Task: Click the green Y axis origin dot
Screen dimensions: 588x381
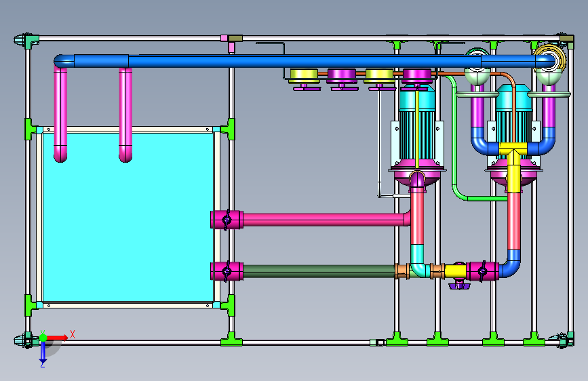Action: 43,338
